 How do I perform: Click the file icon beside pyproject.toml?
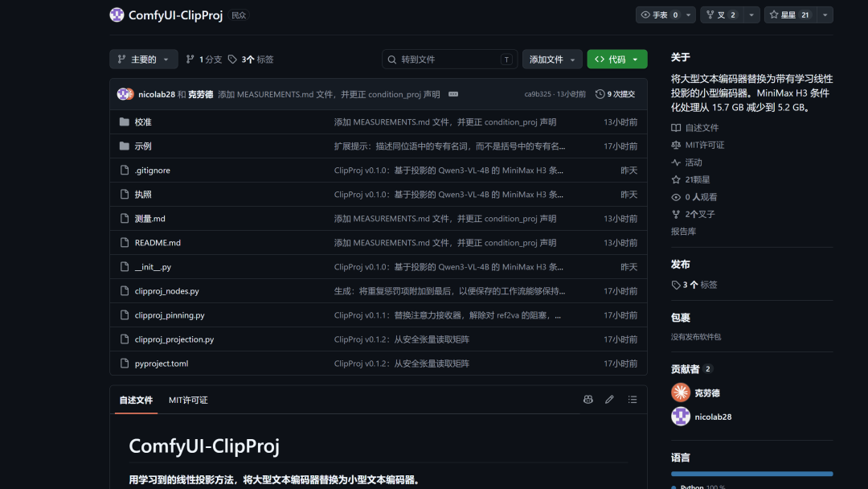tap(125, 364)
